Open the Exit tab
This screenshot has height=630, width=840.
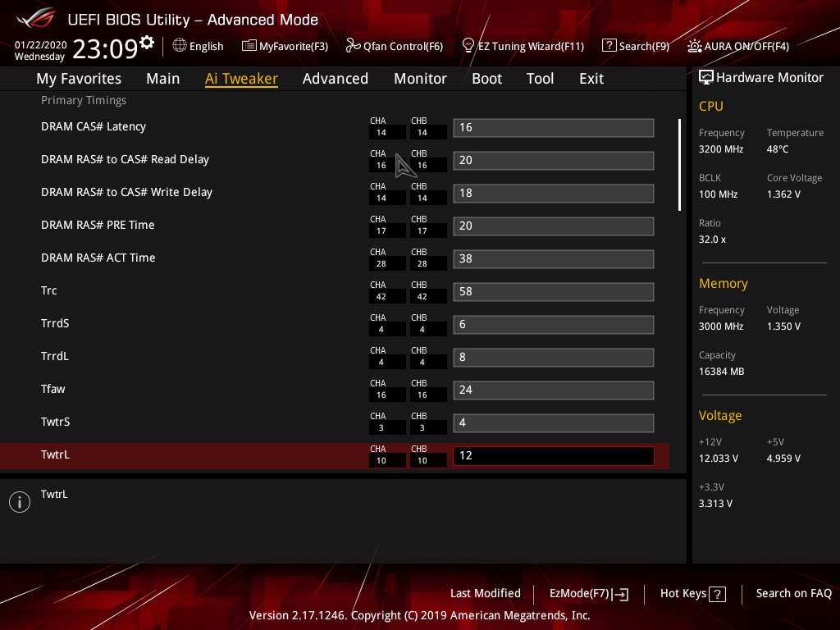click(x=591, y=79)
